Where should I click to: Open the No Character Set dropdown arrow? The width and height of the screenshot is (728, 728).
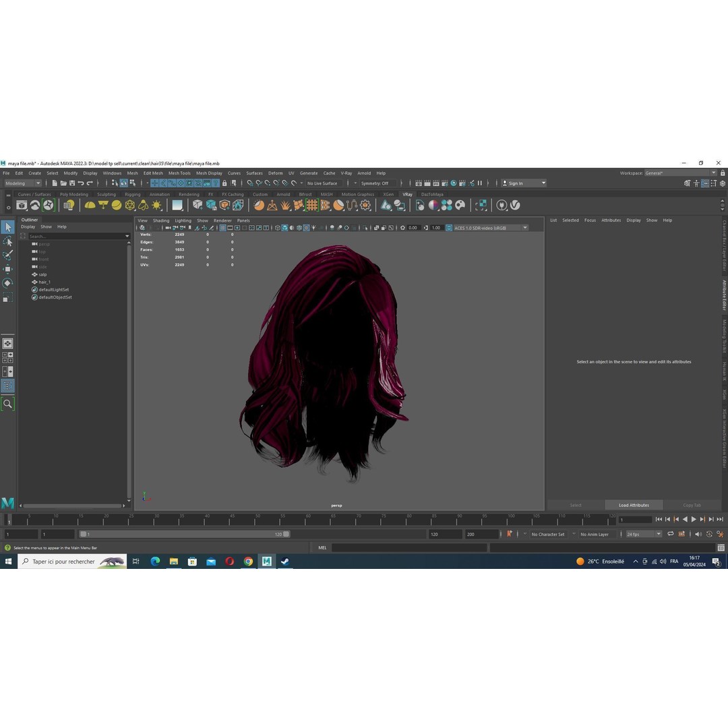[525, 535]
